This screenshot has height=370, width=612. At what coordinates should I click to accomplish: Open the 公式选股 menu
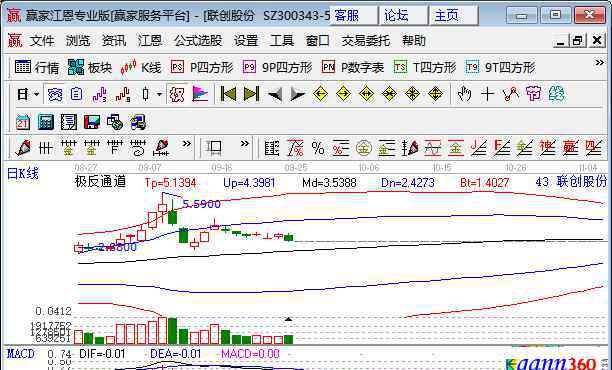coord(198,41)
